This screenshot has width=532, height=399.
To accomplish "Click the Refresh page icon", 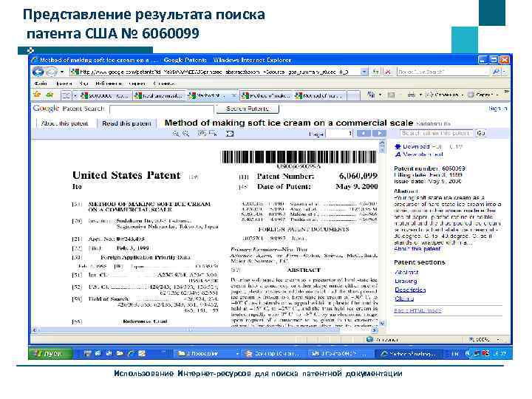I will (x=375, y=72).
